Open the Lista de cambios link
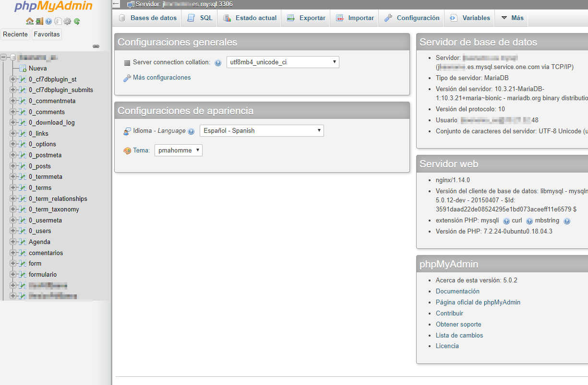Screen dimensions: 588x385 click(459, 336)
